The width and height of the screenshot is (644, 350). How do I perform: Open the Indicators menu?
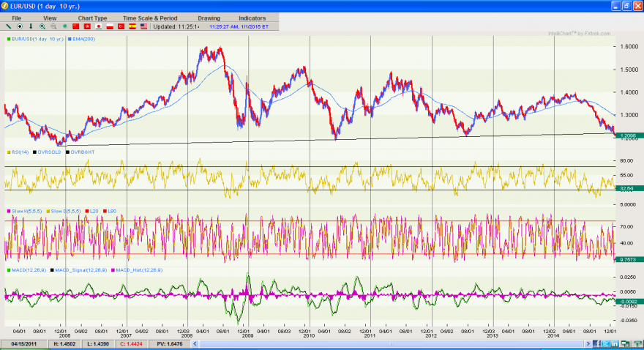point(252,18)
